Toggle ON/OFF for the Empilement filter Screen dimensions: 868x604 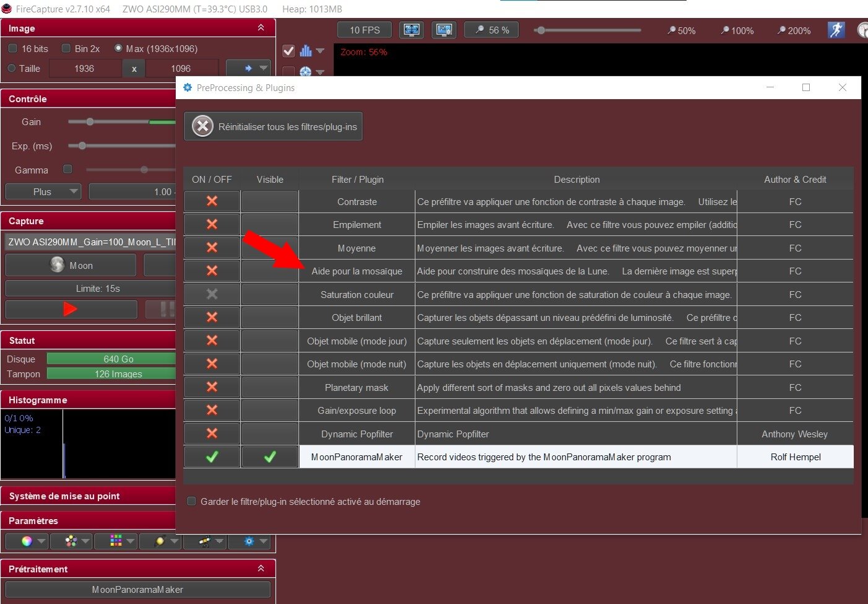[212, 224]
